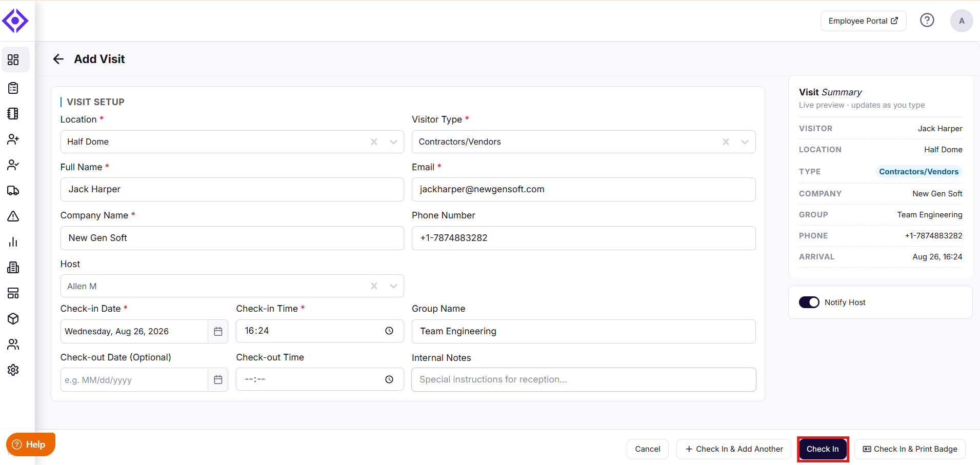Screen dimensions: 980x465
Task: Go back with the arrow beside Add Visit
Action: tap(58, 59)
